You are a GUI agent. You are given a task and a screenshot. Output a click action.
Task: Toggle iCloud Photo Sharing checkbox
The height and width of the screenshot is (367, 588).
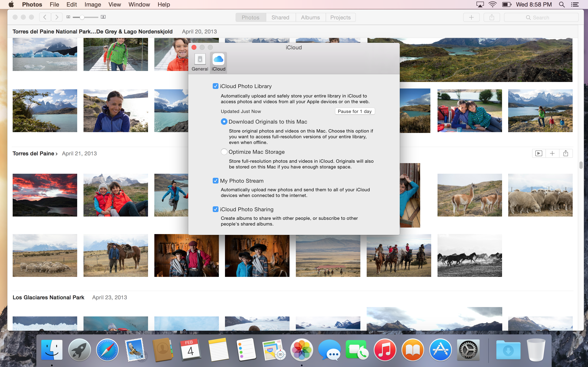[x=215, y=209]
